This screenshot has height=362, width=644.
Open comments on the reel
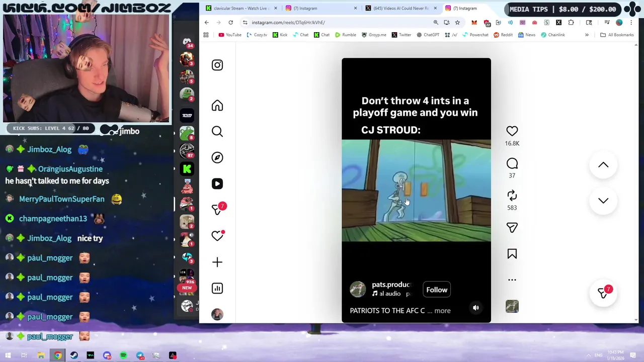coord(512,163)
